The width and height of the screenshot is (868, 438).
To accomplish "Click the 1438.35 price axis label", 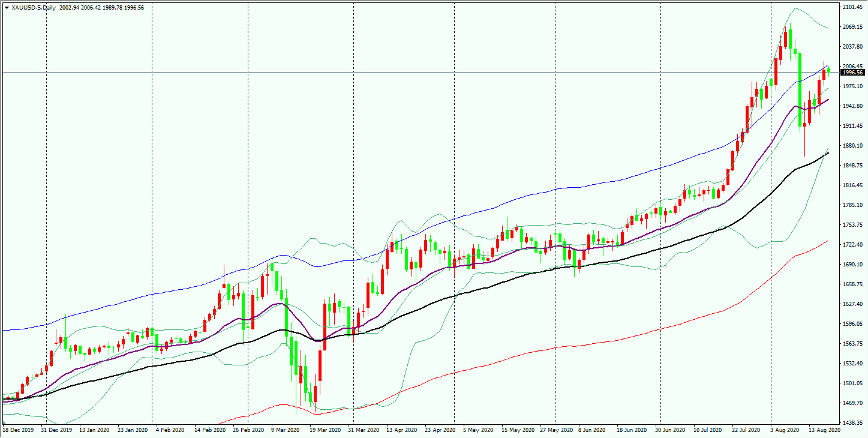I will pyautogui.click(x=853, y=423).
